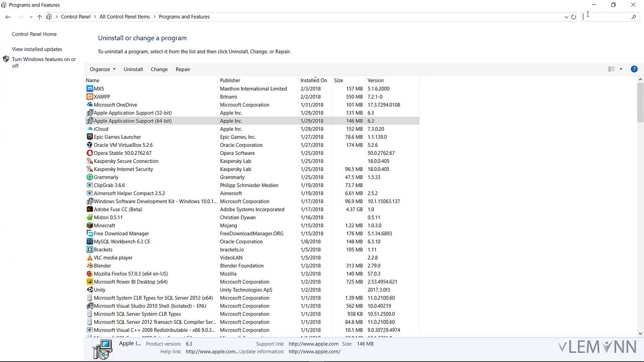Image resolution: width=644 pixels, height=362 pixels.
Task: Click the scrollbar down arrow
Action: tap(640, 333)
